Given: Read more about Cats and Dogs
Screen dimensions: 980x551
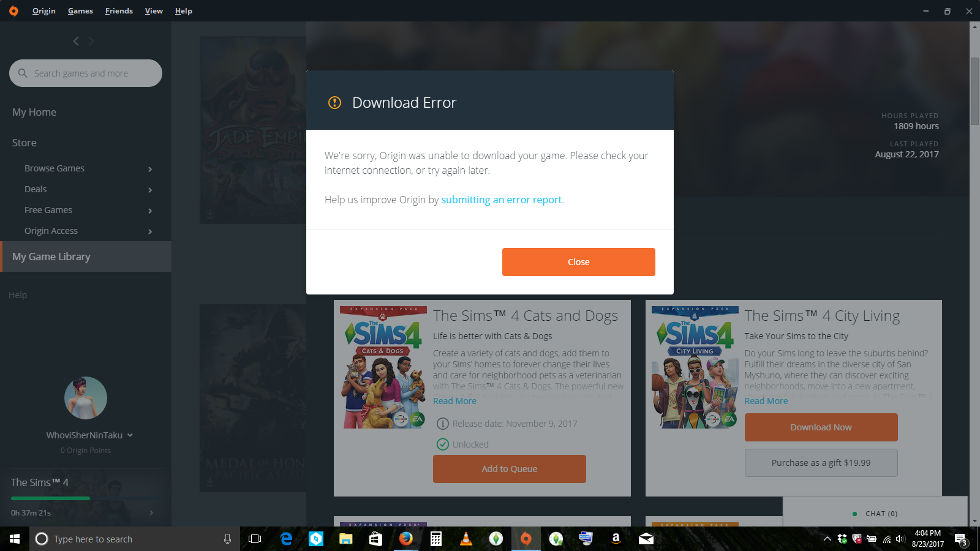Looking at the screenshot, I should click(454, 401).
